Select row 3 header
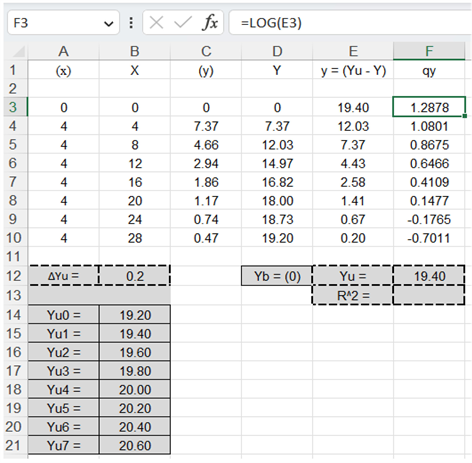Viewport: 472px width, 463px height. pos(13,107)
